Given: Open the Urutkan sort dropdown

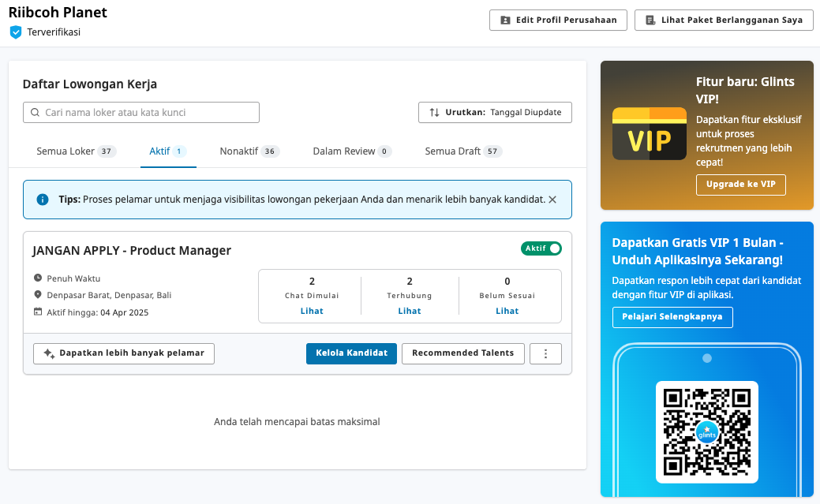Looking at the screenshot, I should [495, 113].
